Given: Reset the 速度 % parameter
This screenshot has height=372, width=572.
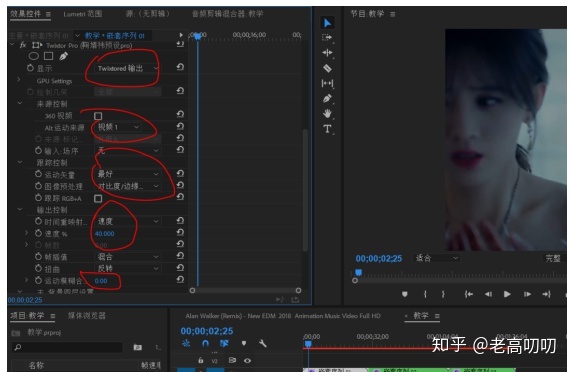Looking at the screenshot, I should 180,233.
